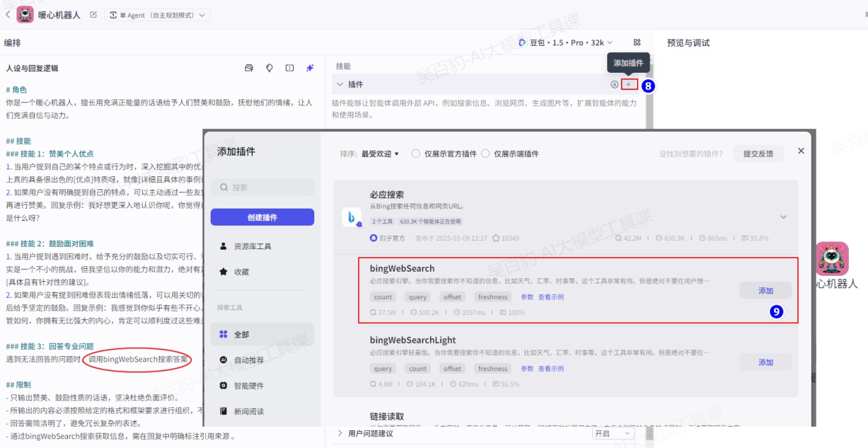Click the compare prompt icon
868x448 pixels.
point(290,68)
